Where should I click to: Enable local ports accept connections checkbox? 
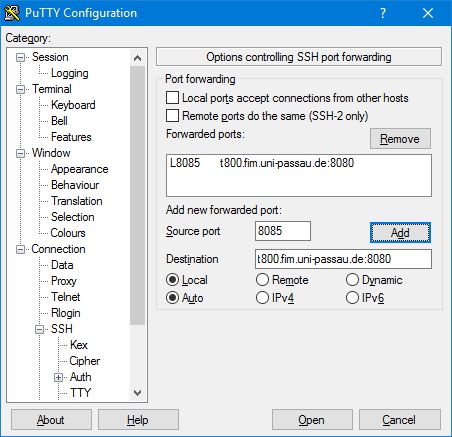(172, 98)
